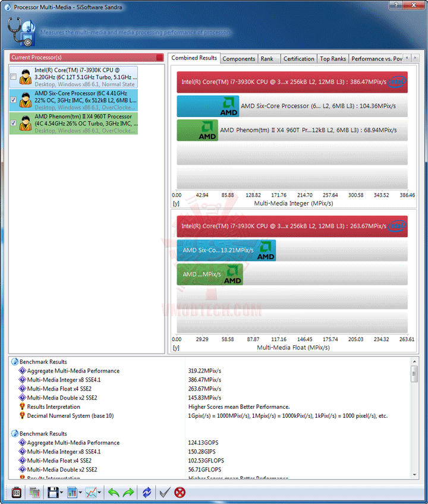Click the tab strip right scroll arrow
Screen dimensions: 428x504
(415, 58)
